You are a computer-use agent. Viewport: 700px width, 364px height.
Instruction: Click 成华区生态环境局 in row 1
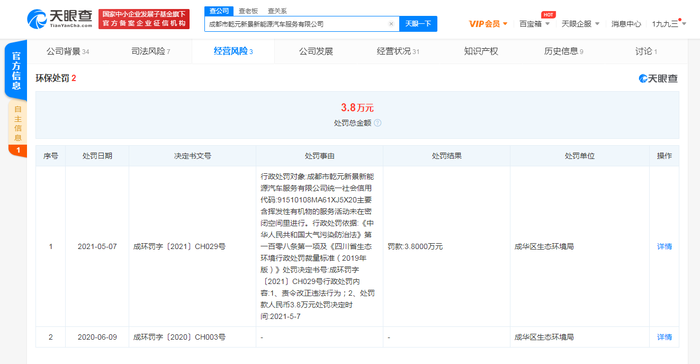[x=544, y=247]
